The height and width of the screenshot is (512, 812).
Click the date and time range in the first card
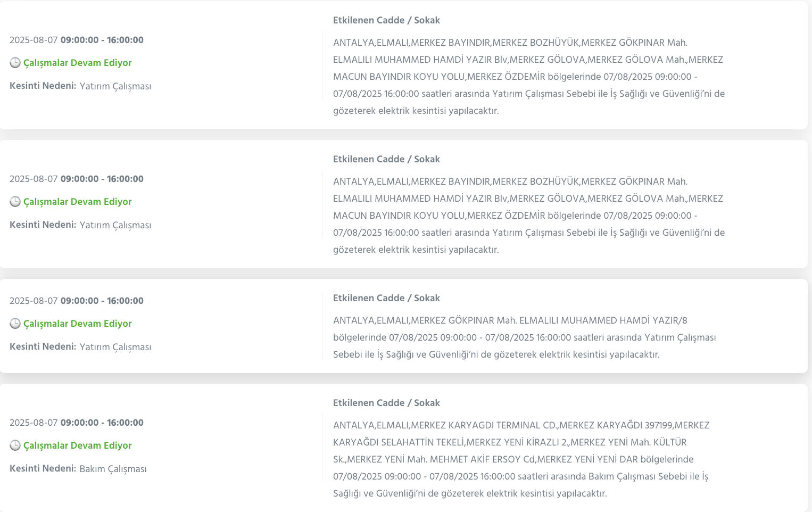point(77,40)
